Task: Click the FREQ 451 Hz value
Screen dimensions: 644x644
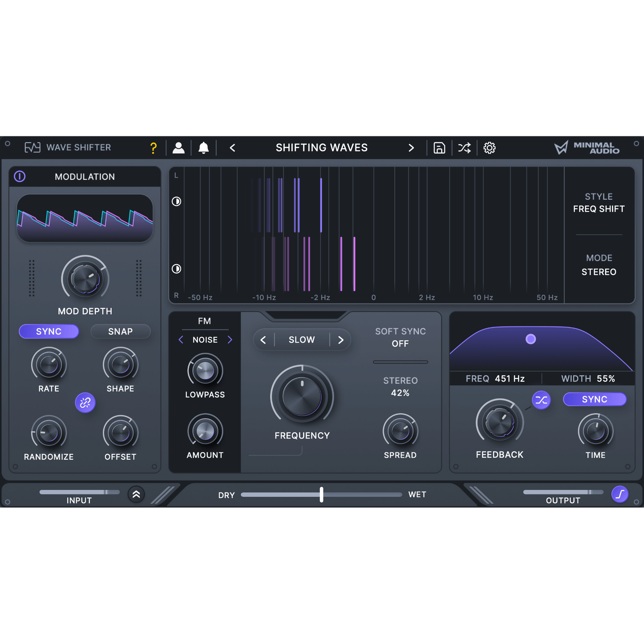Action: pyautogui.click(x=510, y=379)
